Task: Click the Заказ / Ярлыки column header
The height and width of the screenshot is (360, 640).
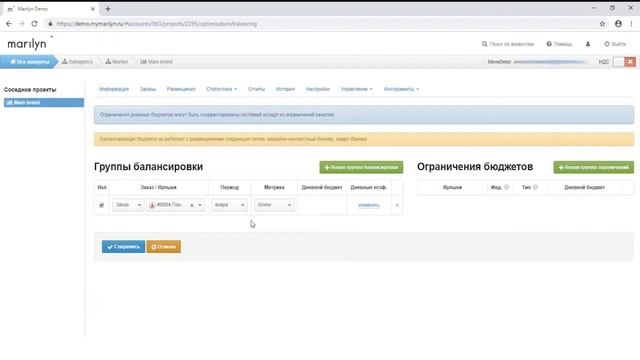Action: (158, 187)
